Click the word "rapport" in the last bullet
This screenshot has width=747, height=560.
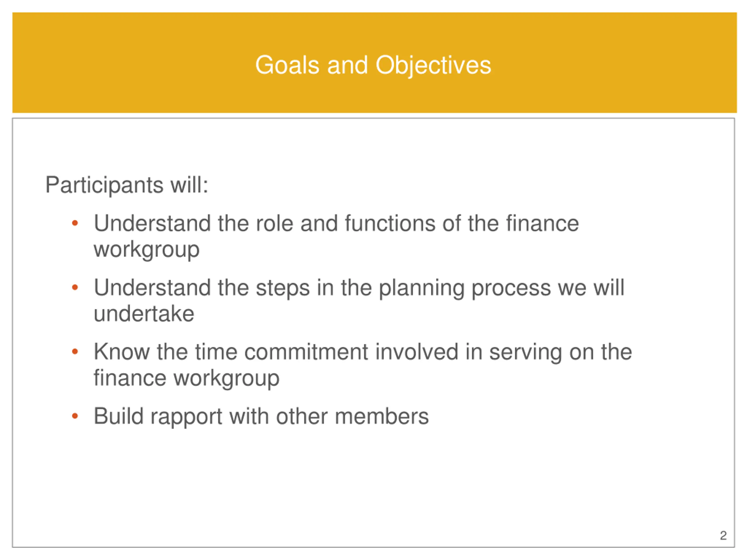click(186, 416)
